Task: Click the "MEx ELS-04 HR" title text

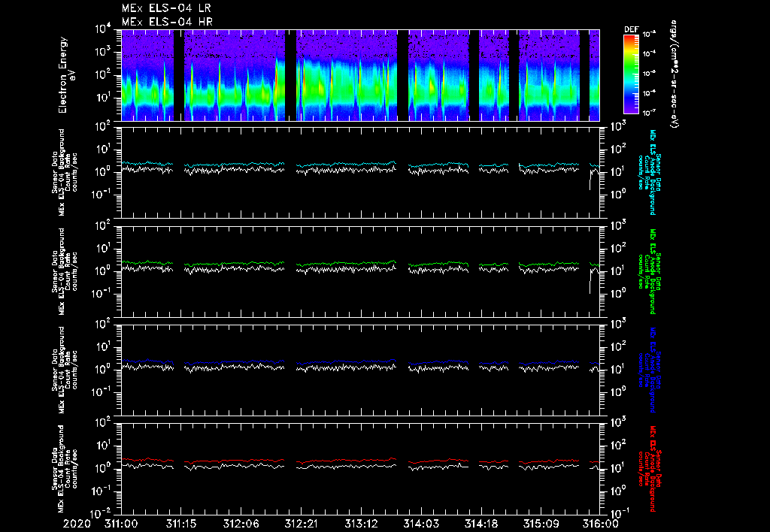Action: coord(167,22)
